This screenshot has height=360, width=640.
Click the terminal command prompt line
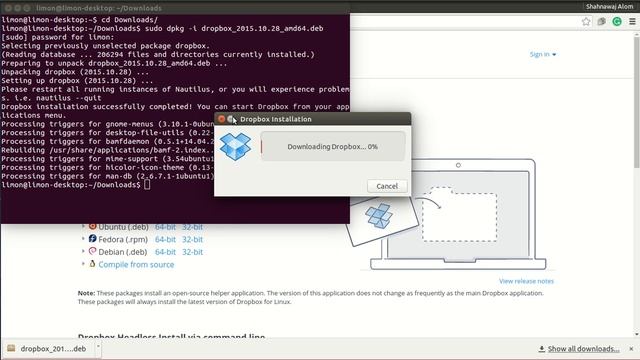76,185
